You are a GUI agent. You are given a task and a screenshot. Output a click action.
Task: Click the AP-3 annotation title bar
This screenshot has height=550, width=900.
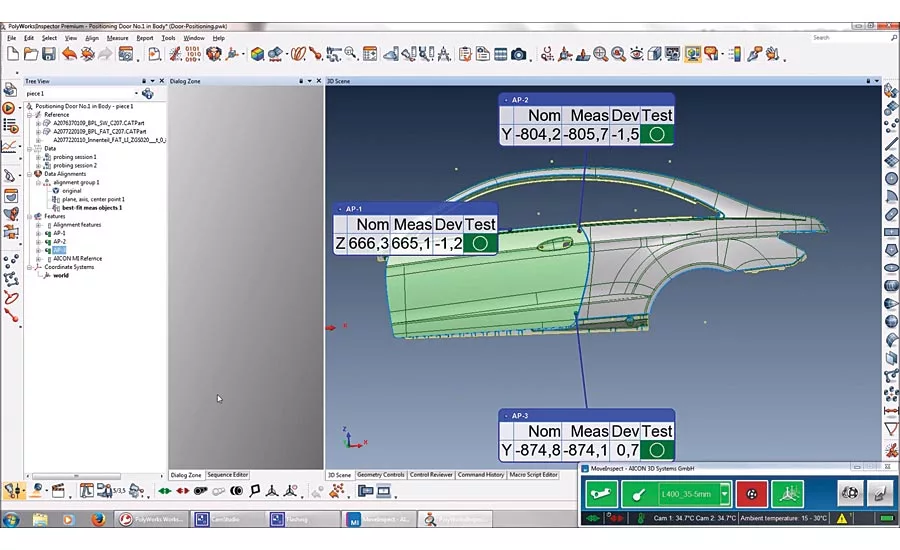(586, 415)
